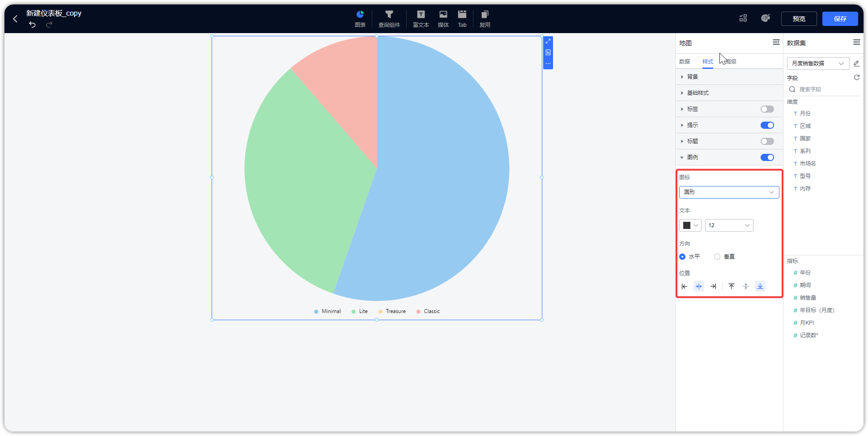Click the Minimal legend item
This screenshot has height=436, width=868.
[x=328, y=311]
